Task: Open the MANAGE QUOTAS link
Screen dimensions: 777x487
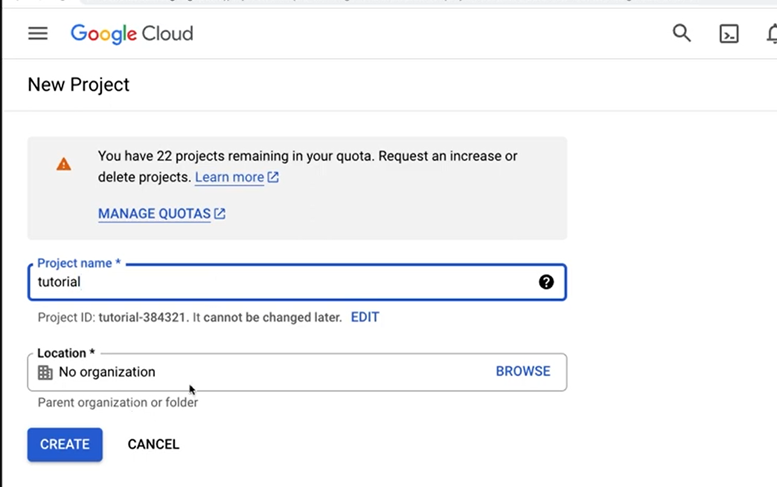Action: [x=154, y=214]
